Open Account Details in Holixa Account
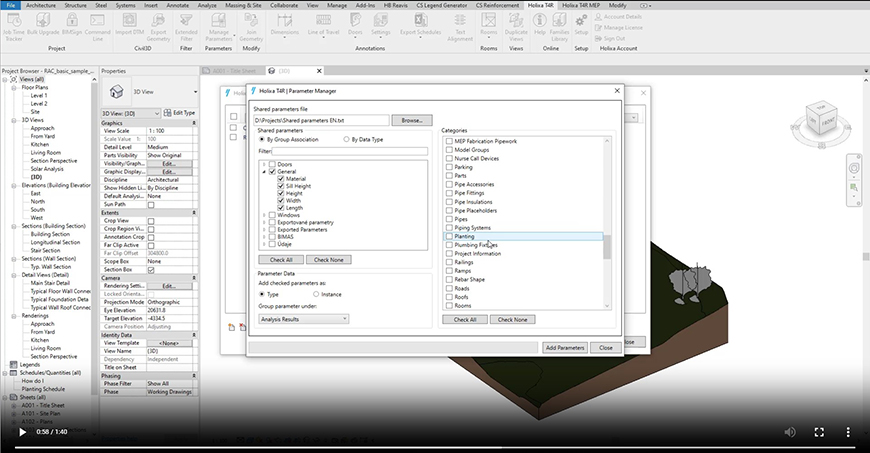Image resolution: width=870 pixels, height=453 pixels. 618,17
